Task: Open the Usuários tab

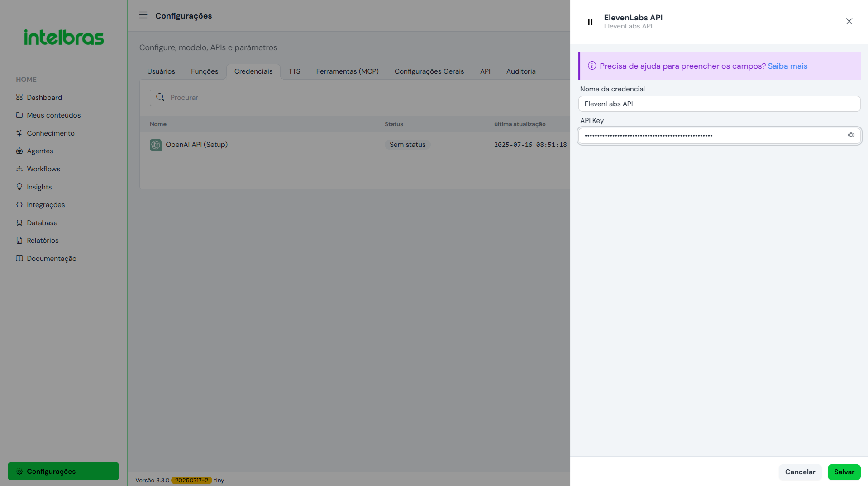Action: coord(161,71)
